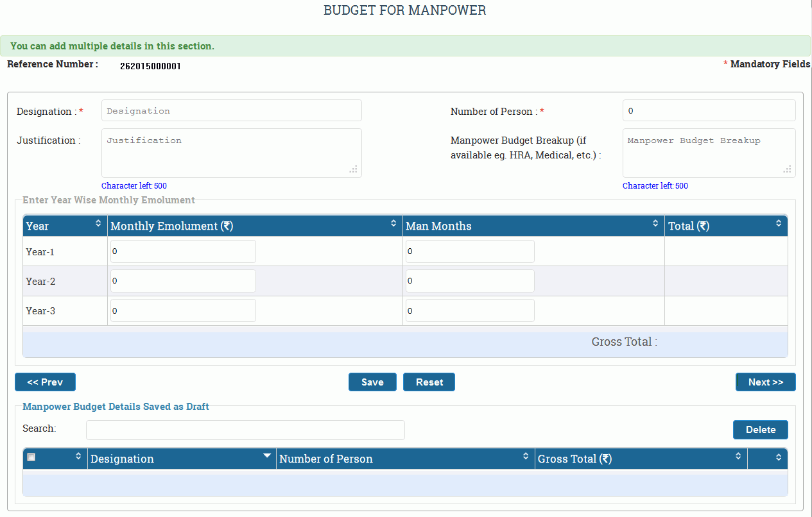
Task: Click the Search box for saved drafts
Action: (245, 430)
